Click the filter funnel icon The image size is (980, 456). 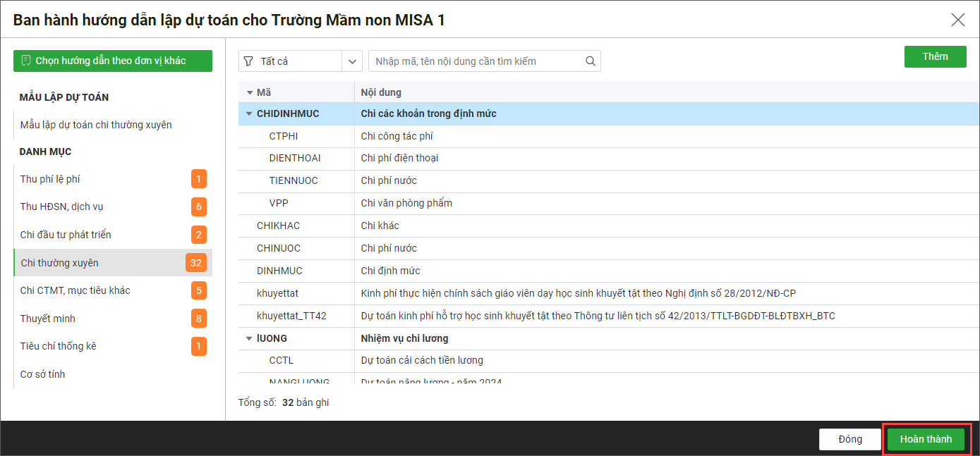pos(248,61)
